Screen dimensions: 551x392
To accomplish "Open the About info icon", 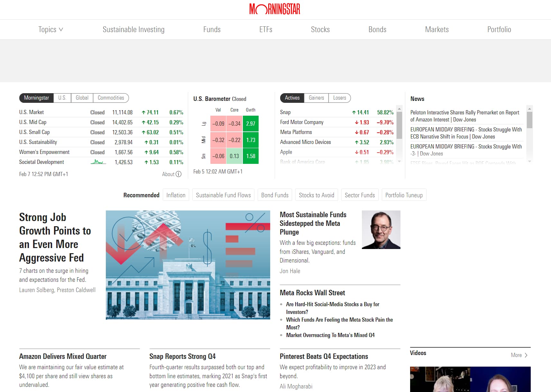I will pyautogui.click(x=179, y=174).
